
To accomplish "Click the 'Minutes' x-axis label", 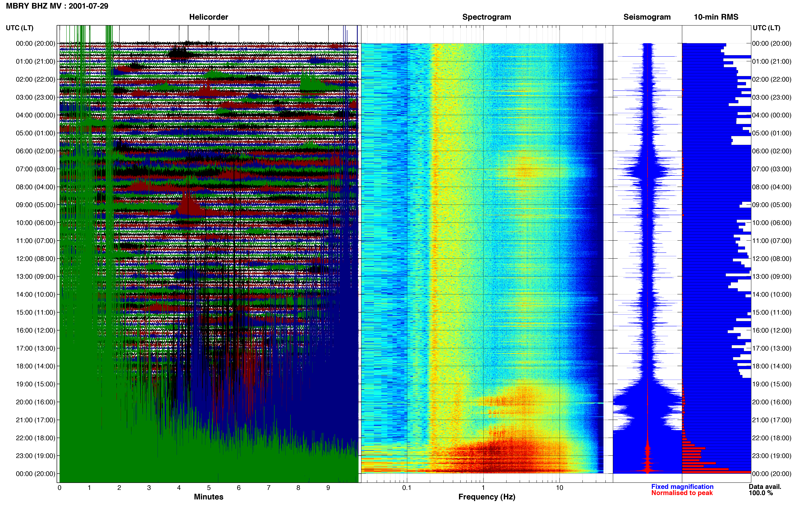I will (209, 497).
